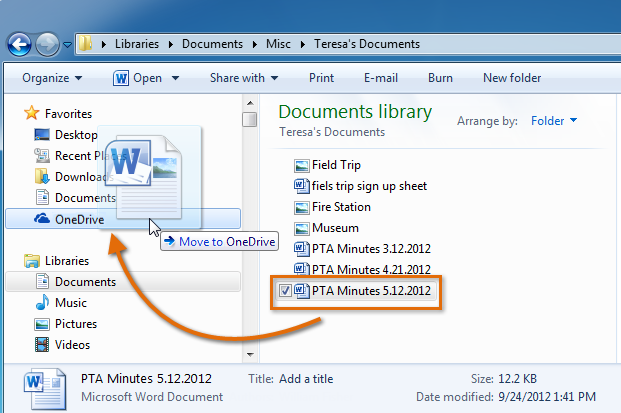Open recent pages dropdown beside Forward arrow

[x=67, y=45]
